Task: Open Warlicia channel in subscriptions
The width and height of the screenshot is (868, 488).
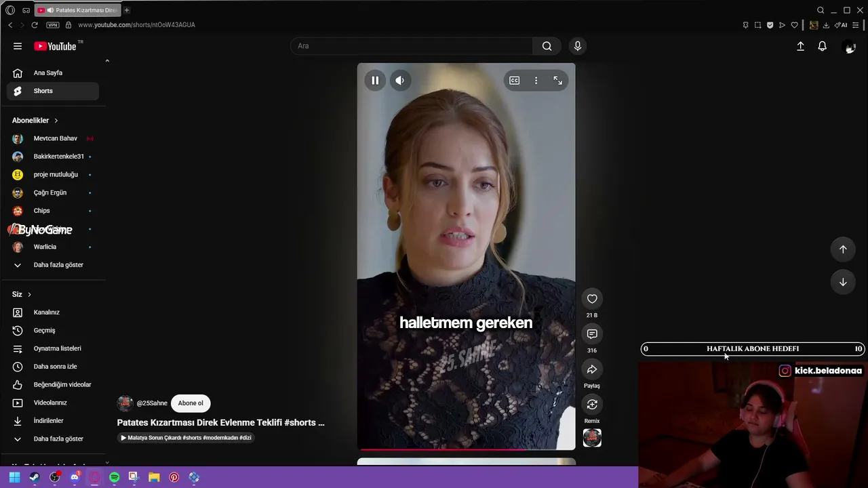Action: click(53, 247)
